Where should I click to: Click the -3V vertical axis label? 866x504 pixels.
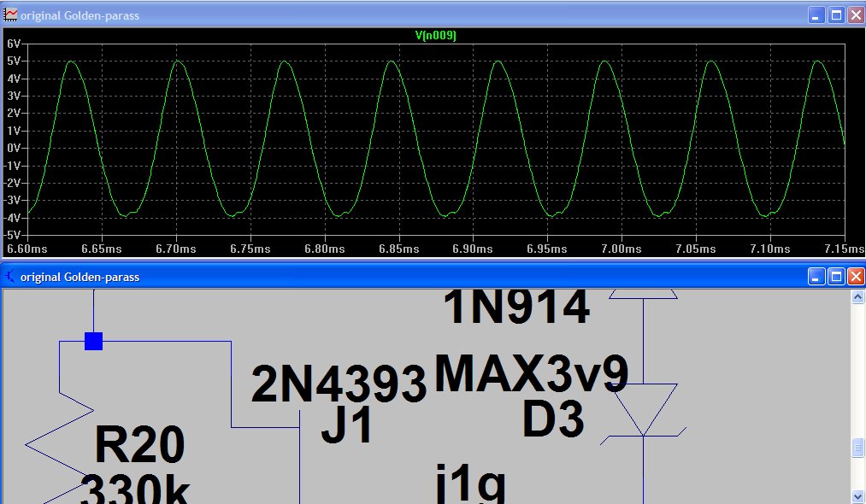[12, 201]
